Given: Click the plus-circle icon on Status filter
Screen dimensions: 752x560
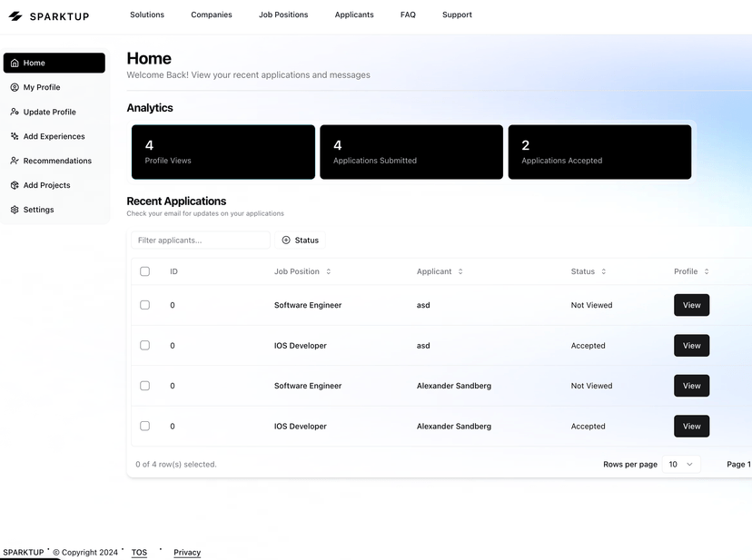Looking at the screenshot, I should [286, 241].
